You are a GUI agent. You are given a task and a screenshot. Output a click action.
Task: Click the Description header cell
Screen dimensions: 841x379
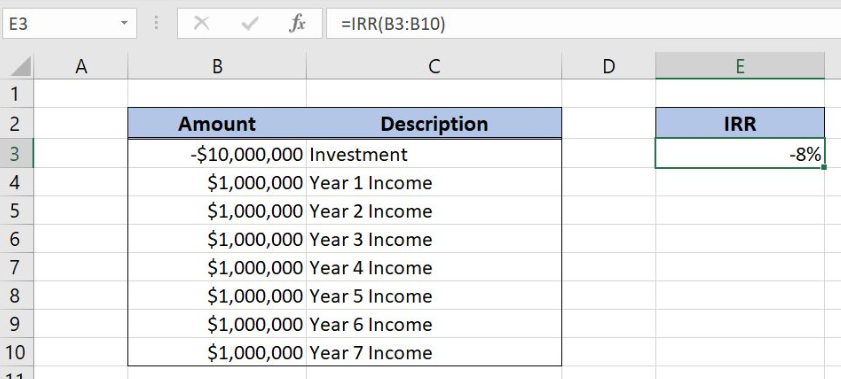[x=434, y=123]
